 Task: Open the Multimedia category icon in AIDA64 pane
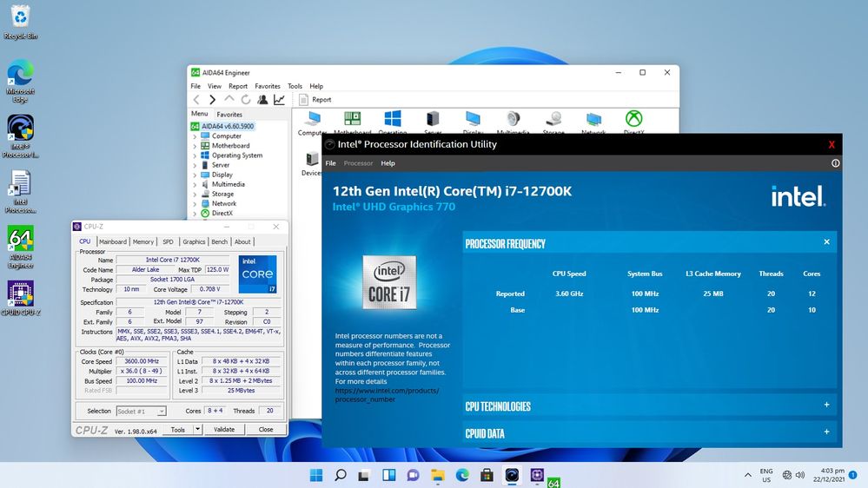click(514, 122)
